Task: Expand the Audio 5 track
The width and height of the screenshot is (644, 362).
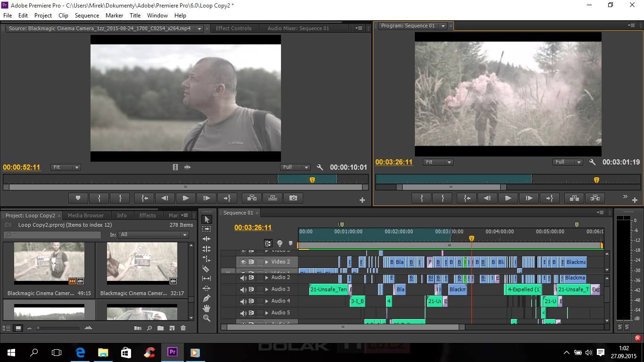Action: click(x=267, y=313)
